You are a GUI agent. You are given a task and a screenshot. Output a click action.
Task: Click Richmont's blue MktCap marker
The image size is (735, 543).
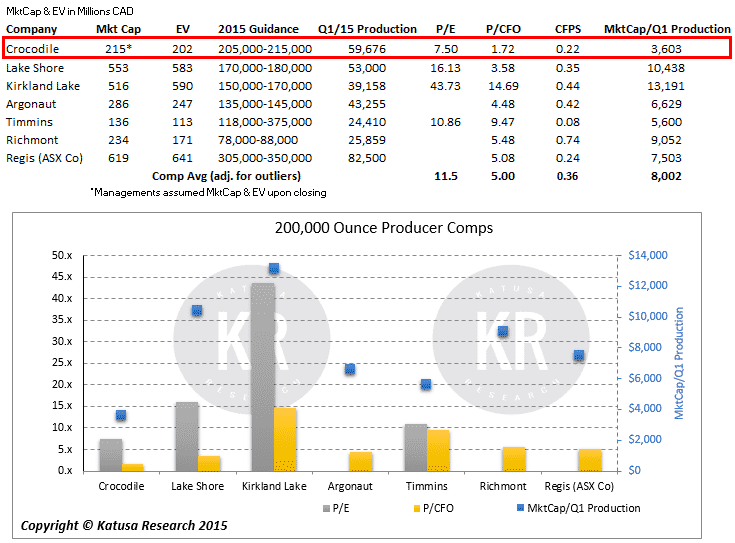pyautogui.click(x=503, y=332)
